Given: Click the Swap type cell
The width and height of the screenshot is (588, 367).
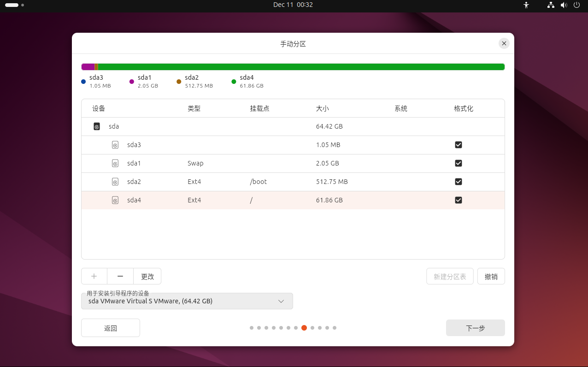Looking at the screenshot, I should pos(195,163).
